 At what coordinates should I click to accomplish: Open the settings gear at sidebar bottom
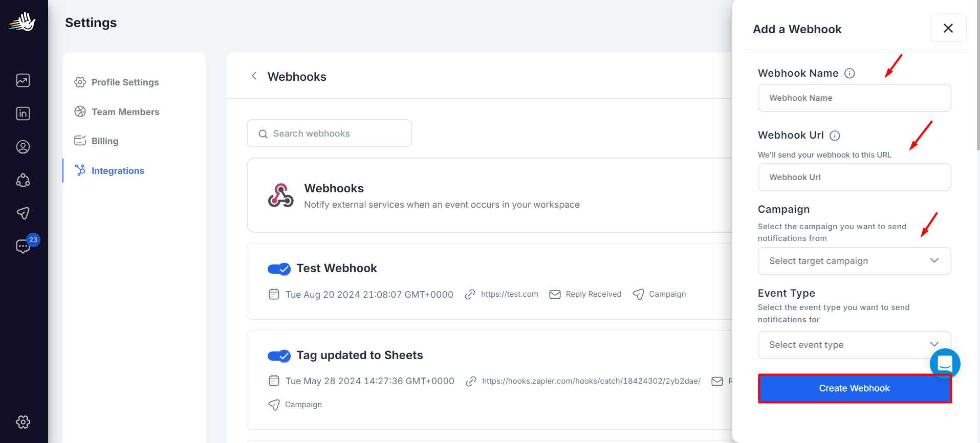[x=23, y=422]
